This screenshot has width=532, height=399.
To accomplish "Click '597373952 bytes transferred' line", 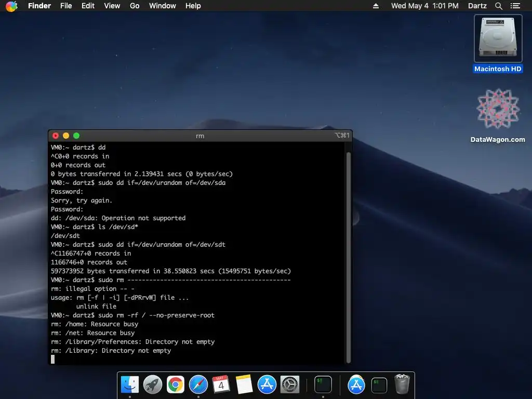I will (x=170, y=271).
